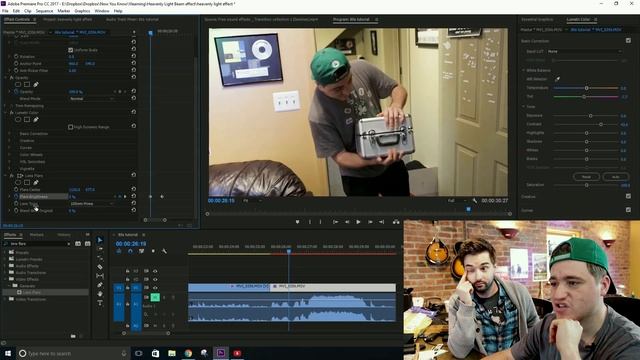
Task: Create ellipse mask under Lens Flare effect
Action: pyautogui.click(x=18, y=182)
